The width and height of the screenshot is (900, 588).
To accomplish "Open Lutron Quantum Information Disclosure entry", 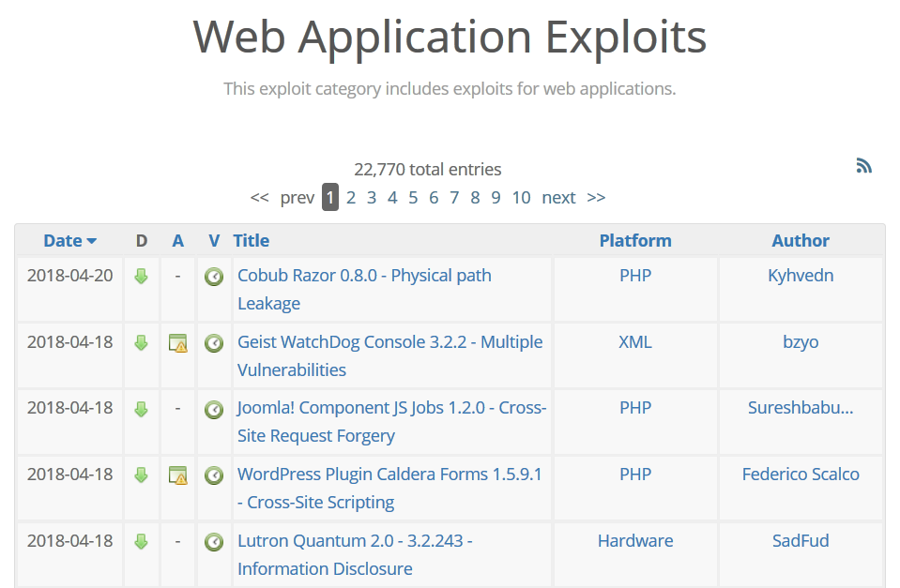I will pyautogui.click(x=355, y=555).
